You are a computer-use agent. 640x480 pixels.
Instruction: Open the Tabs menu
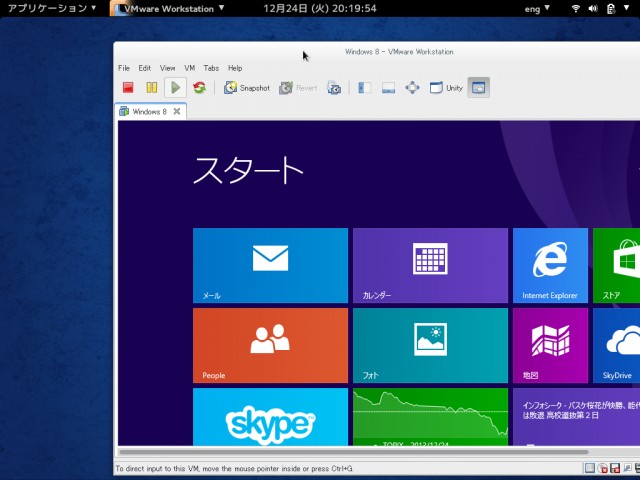pos(211,68)
